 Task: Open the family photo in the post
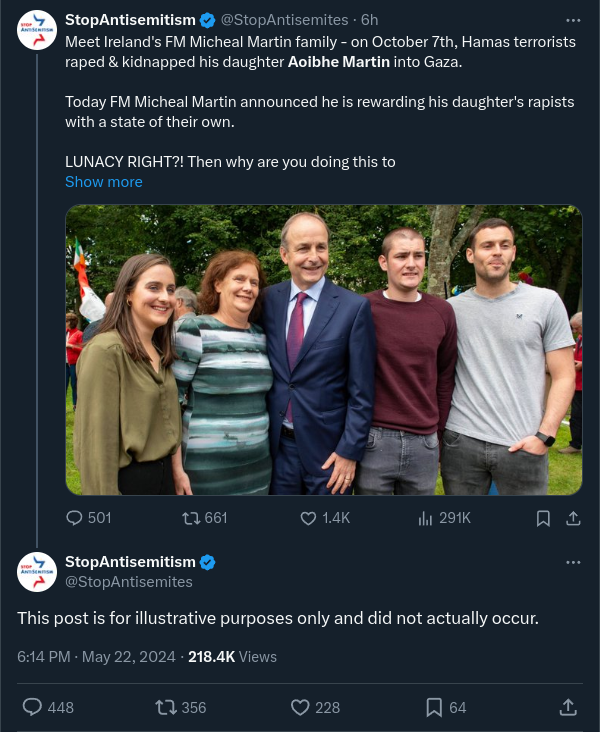[323, 350]
